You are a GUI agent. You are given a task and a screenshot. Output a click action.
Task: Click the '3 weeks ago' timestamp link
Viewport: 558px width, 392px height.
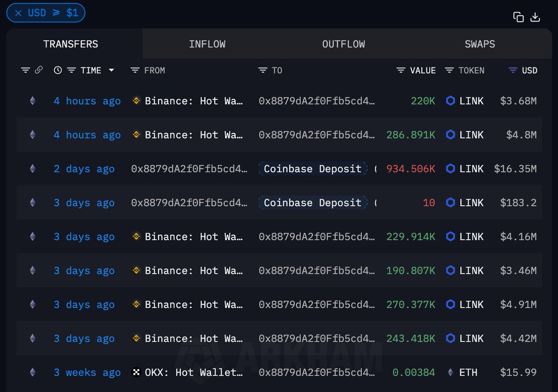click(87, 372)
